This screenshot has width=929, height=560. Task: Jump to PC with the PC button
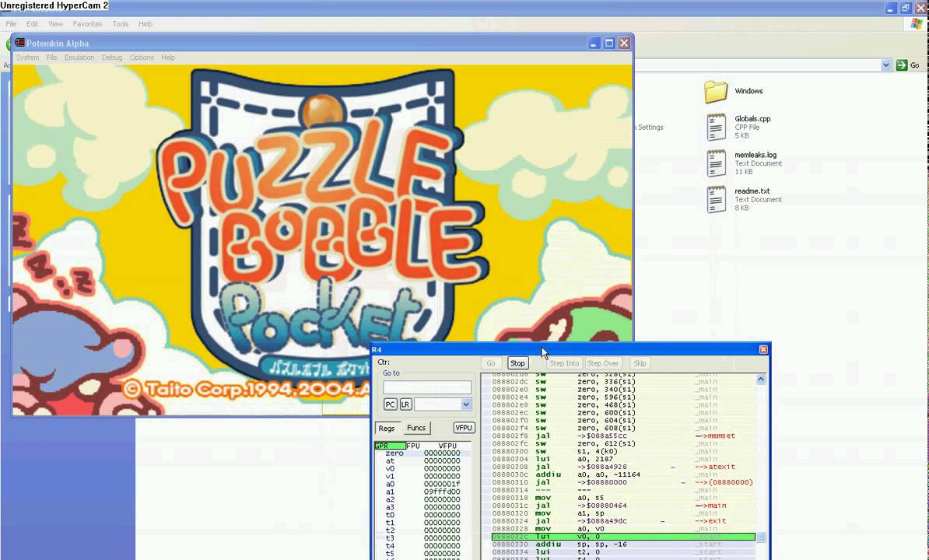coord(390,404)
